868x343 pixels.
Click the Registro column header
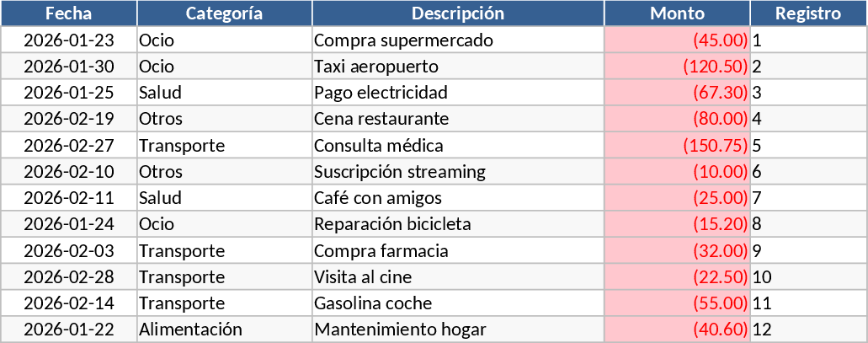807,13
